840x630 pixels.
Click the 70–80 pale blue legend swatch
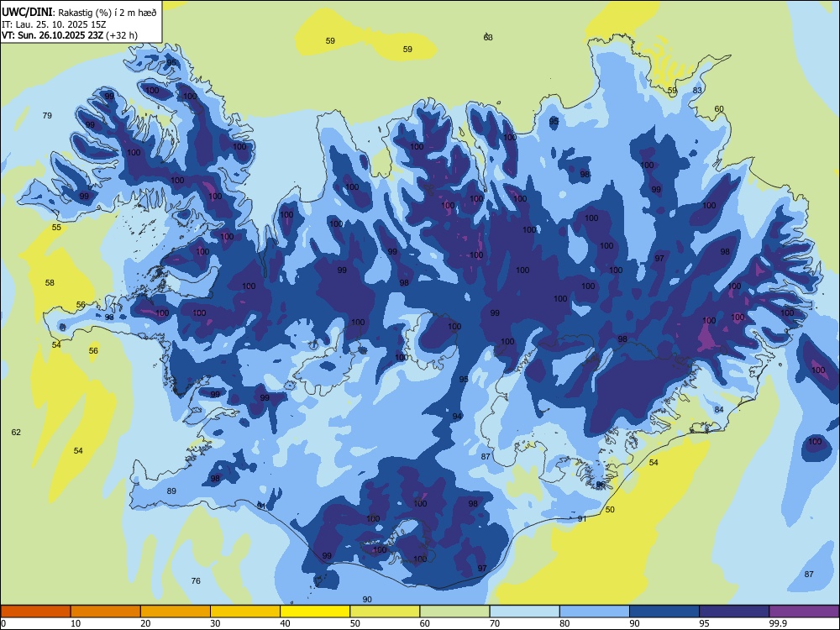(524, 612)
